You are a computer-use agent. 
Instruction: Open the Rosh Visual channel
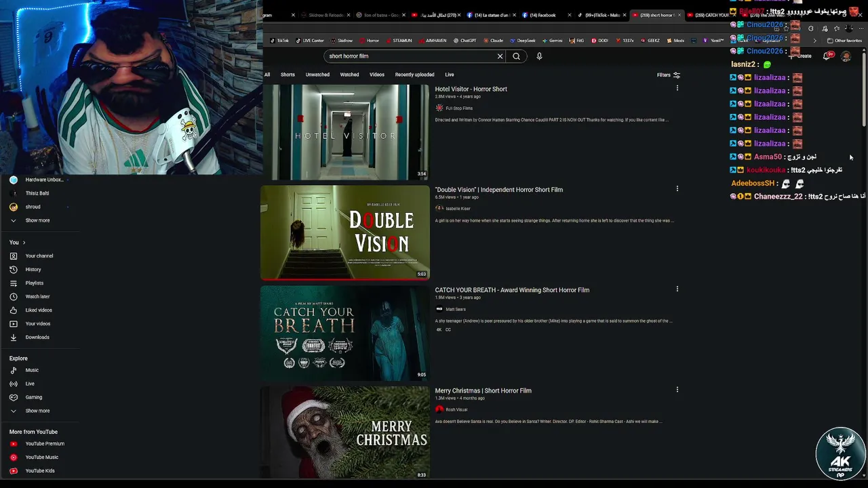[x=456, y=409]
